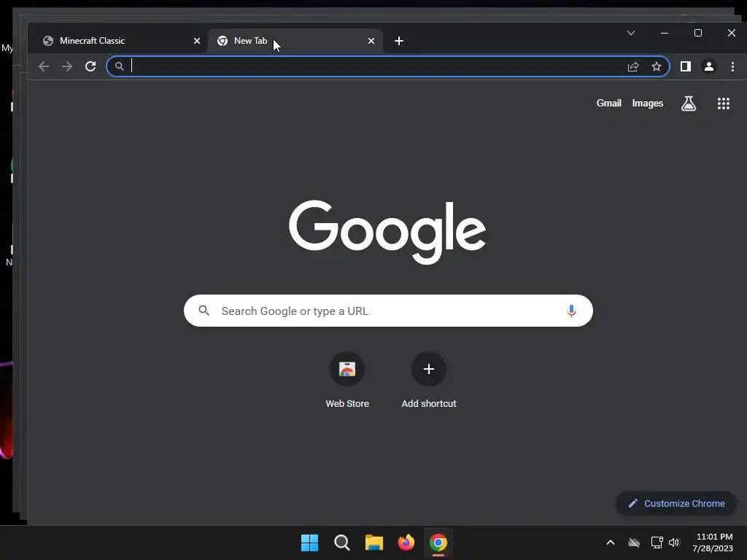Screen dimensions: 747x560
Task: Click the OneDrive cloud tray icon
Action: [634, 542]
